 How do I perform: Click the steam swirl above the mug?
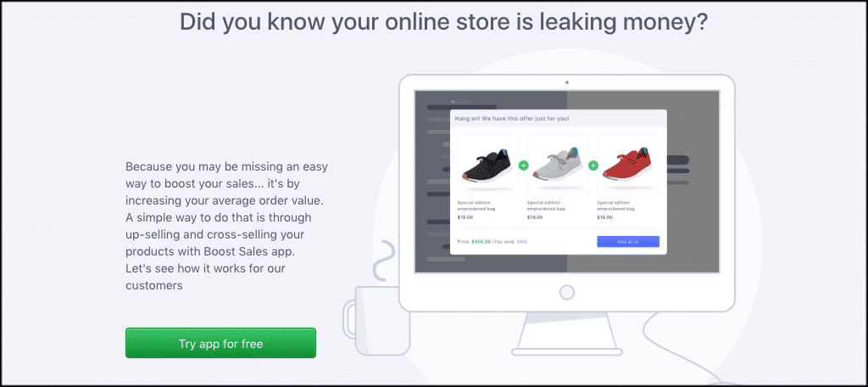click(x=384, y=261)
